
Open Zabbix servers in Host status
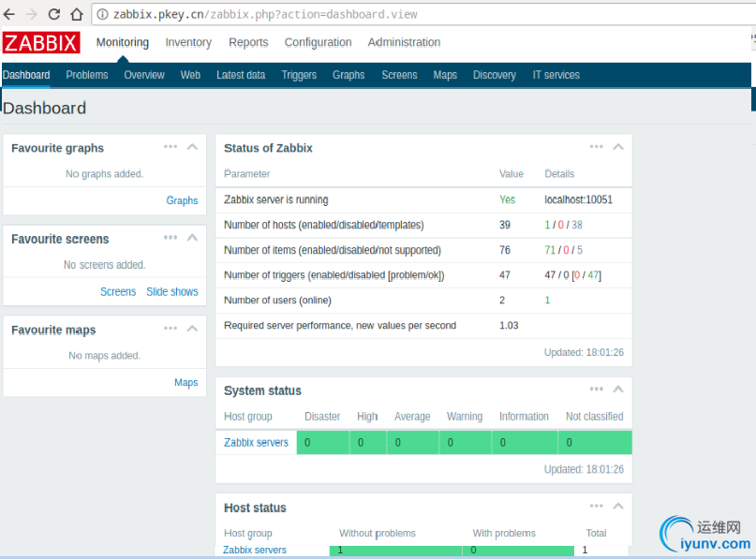(255, 550)
